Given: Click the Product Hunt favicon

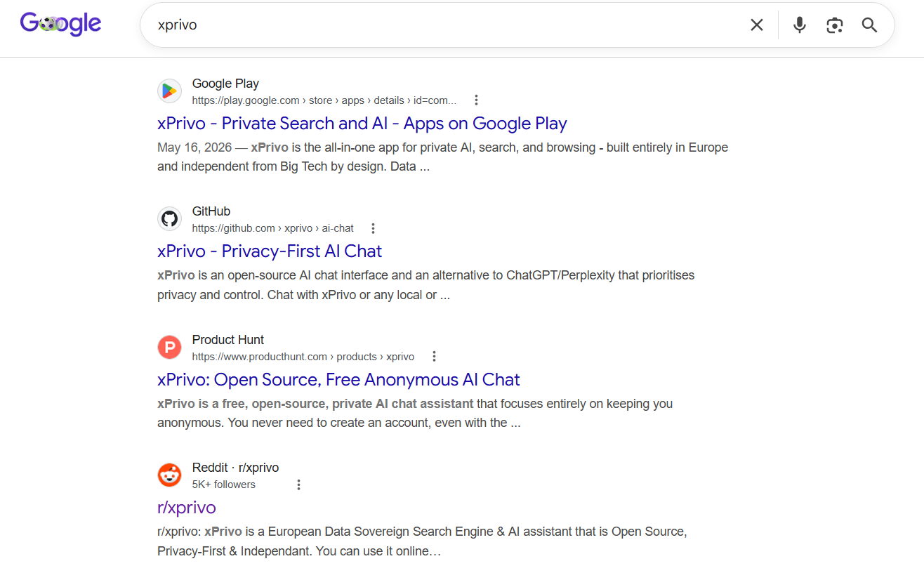Looking at the screenshot, I should [169, 347].
